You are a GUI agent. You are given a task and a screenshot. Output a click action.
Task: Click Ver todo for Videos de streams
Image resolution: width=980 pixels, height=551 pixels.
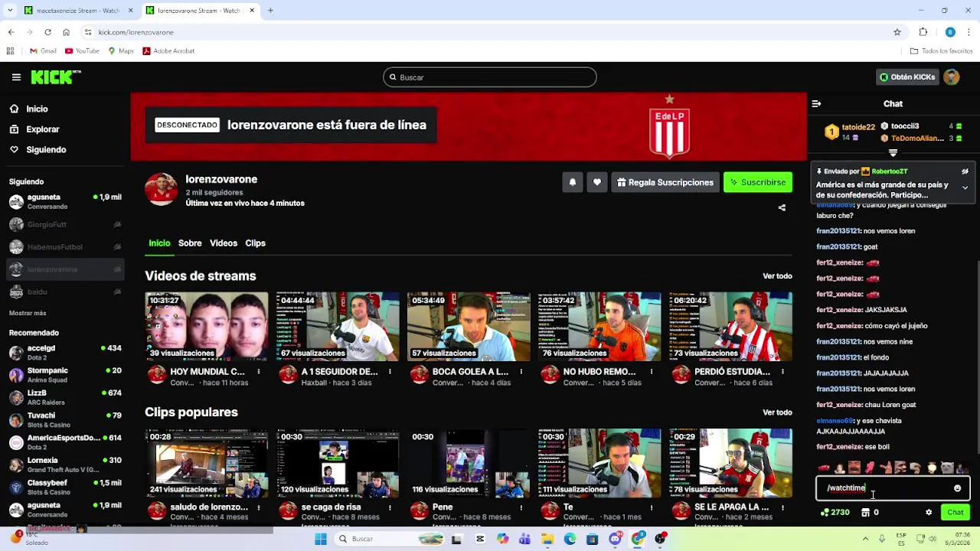[x=777, y=276]
